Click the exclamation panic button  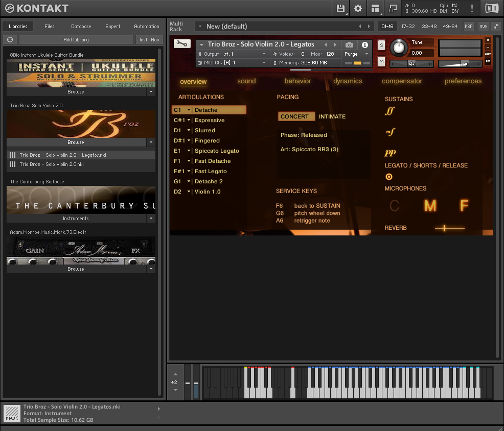tap(472, 8)
